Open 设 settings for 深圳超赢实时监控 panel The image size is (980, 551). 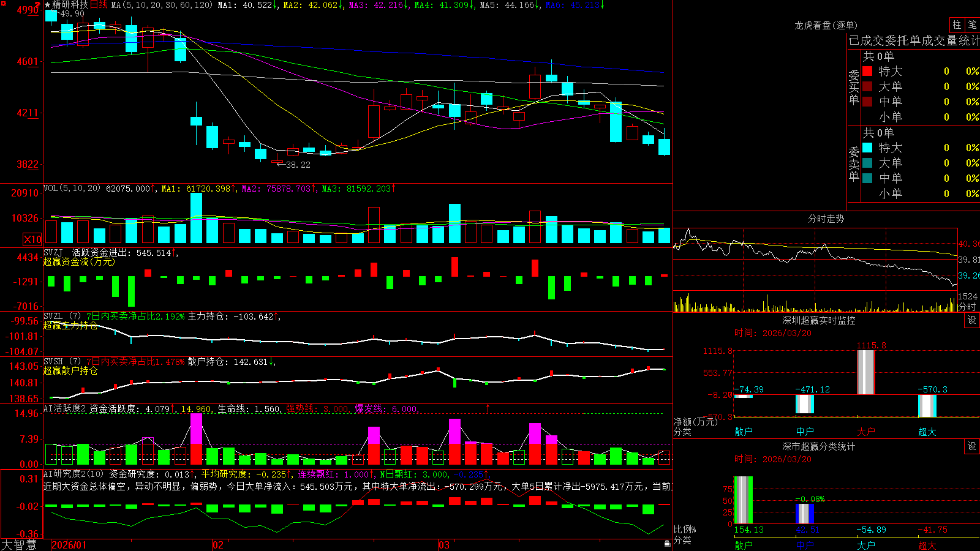(972, 320)
